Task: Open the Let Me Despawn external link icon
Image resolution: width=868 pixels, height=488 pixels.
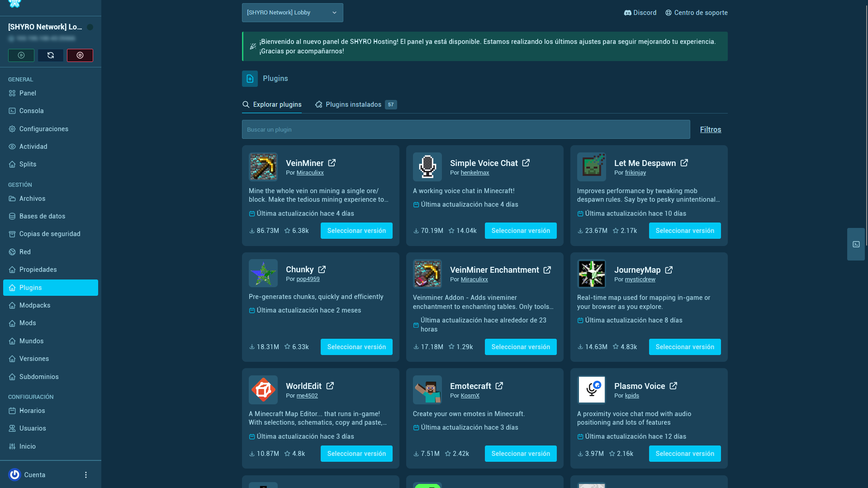Action: point(684,163)
